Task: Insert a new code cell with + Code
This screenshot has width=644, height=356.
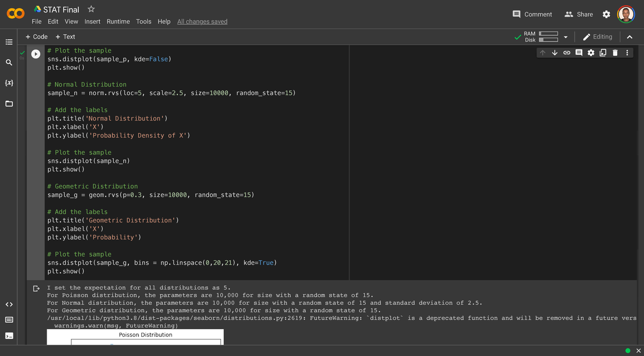Action: point(36,36)
